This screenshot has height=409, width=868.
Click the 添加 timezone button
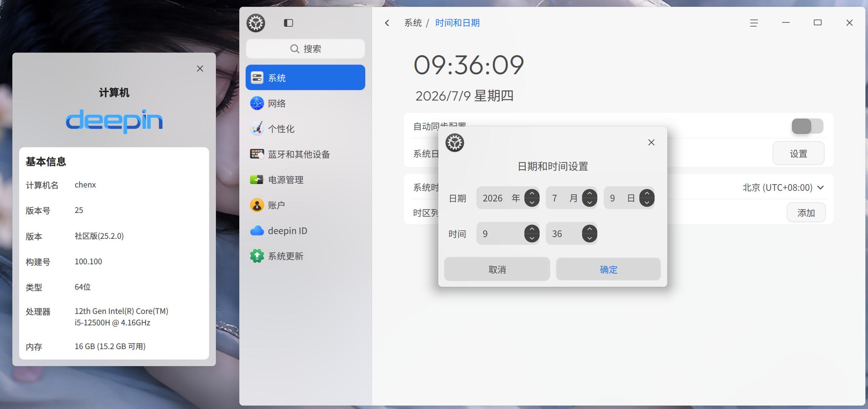click(806, 213)
